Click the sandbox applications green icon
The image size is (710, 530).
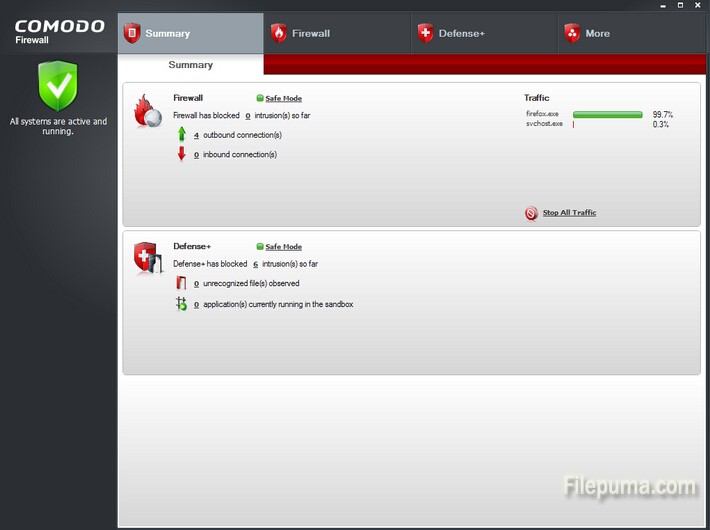click(182, 304)
